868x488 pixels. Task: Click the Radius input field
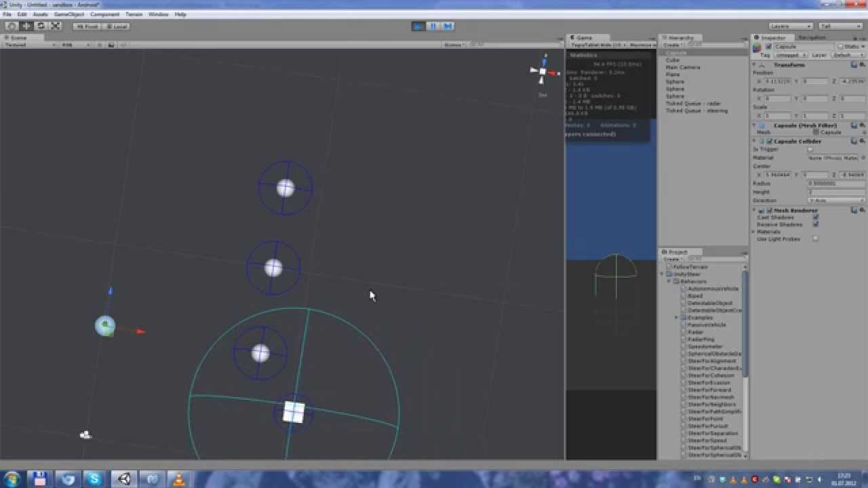pos(836,184)
